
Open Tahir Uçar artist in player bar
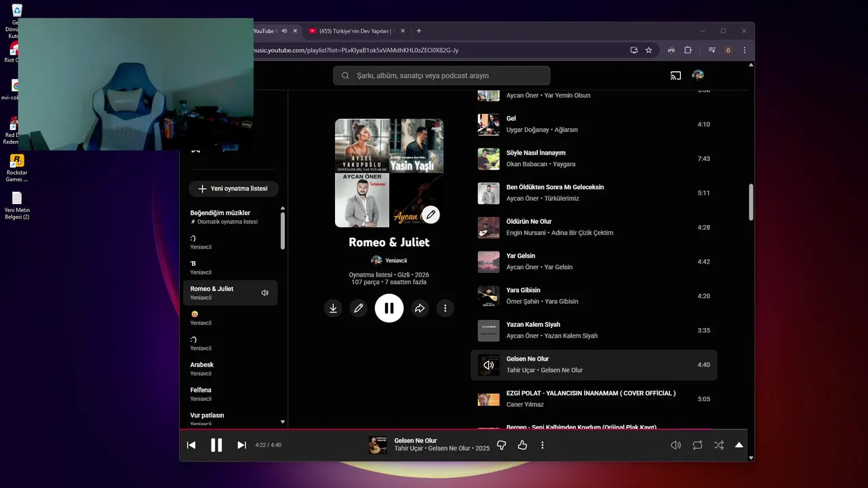(x=409, y=449)
